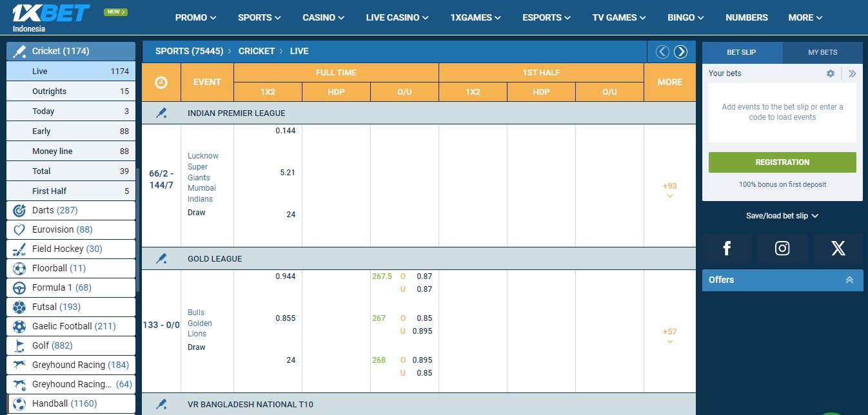
Task: Select Early in cricket submenu
Action: (x=71, y=131)
